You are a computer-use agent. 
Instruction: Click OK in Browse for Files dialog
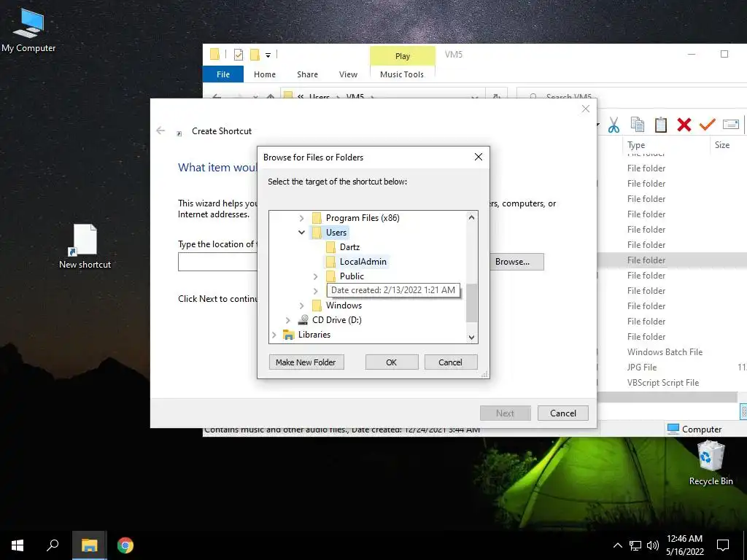391,362
